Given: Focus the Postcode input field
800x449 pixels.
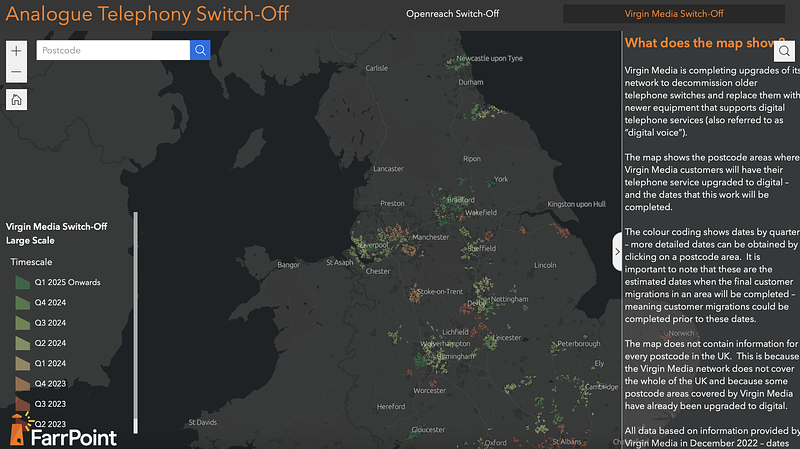Looking at the screenshot, I should coord(113,50).
